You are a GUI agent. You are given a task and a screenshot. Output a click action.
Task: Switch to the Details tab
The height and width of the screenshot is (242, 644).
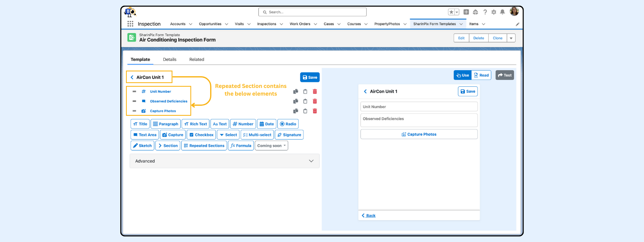(169, 59)
